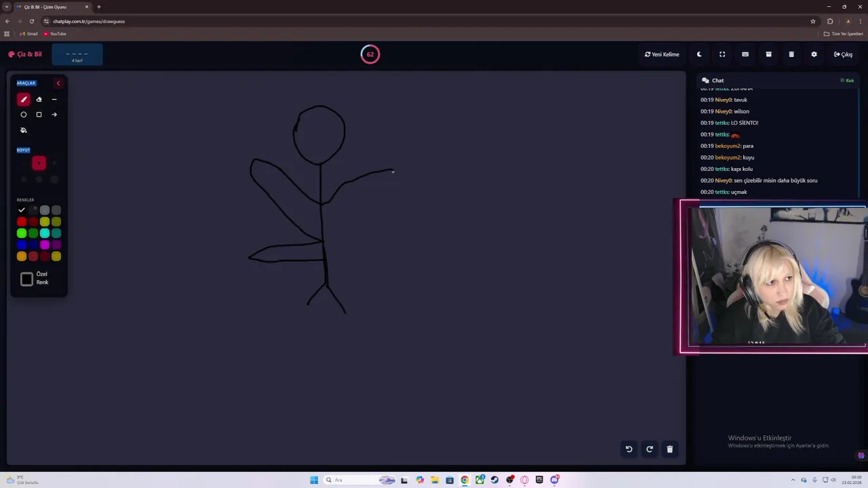The height and width of the screenshot is (488, 868).
Task: Open Epic Games from the taskbar
Action: [x=539, y=480]
